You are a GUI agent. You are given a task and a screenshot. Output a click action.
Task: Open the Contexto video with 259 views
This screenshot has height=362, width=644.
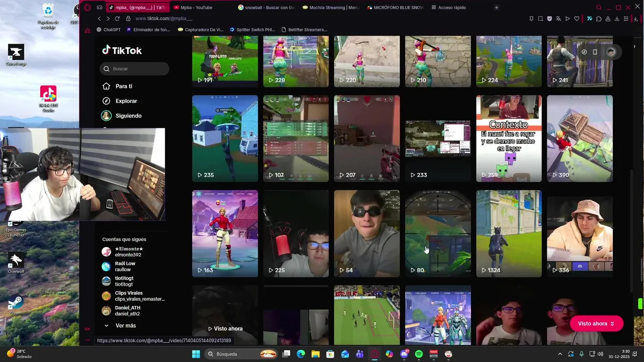(509, 139)
